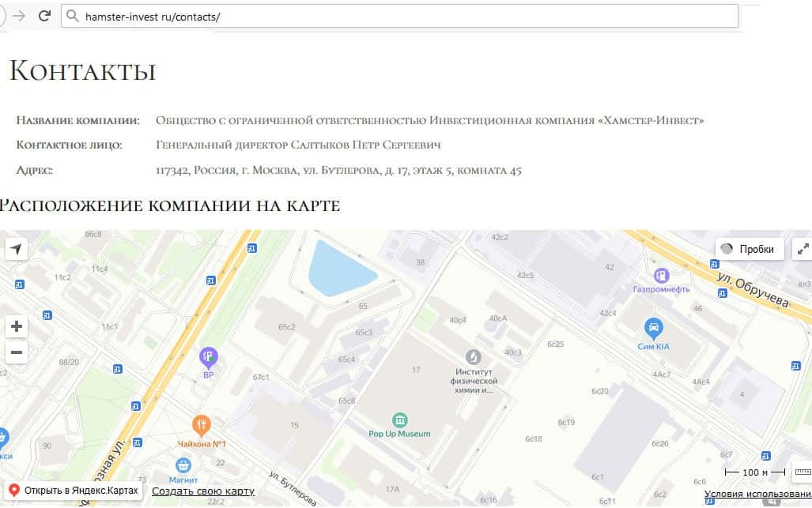Screen dimensions: 812x508
Task: Click the bus stop icon below Газпромнефть
Action: pyautogui.click(x=723, y=293)
